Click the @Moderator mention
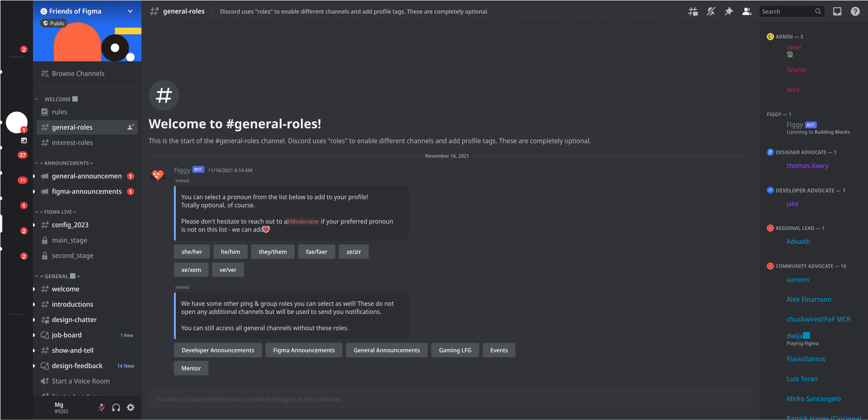This screenshot has width=868, height=420. point(302,221)
